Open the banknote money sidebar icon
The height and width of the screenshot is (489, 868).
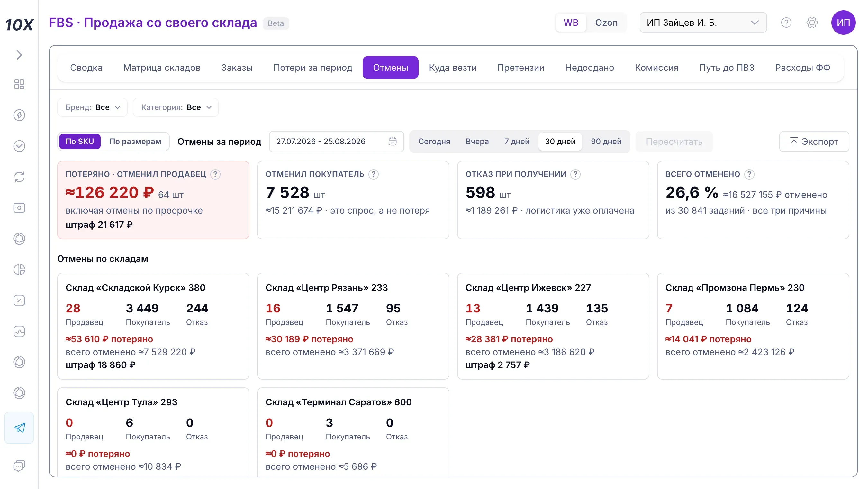(x=19, y=208)
